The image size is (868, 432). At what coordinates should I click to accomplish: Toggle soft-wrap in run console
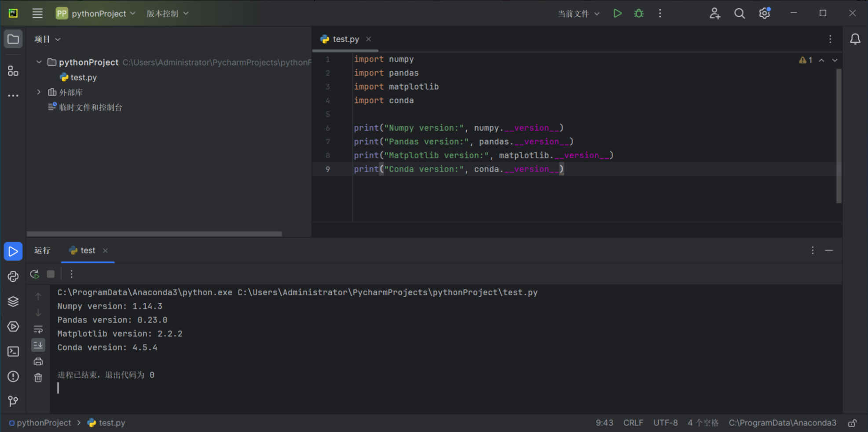coord(38,329)
